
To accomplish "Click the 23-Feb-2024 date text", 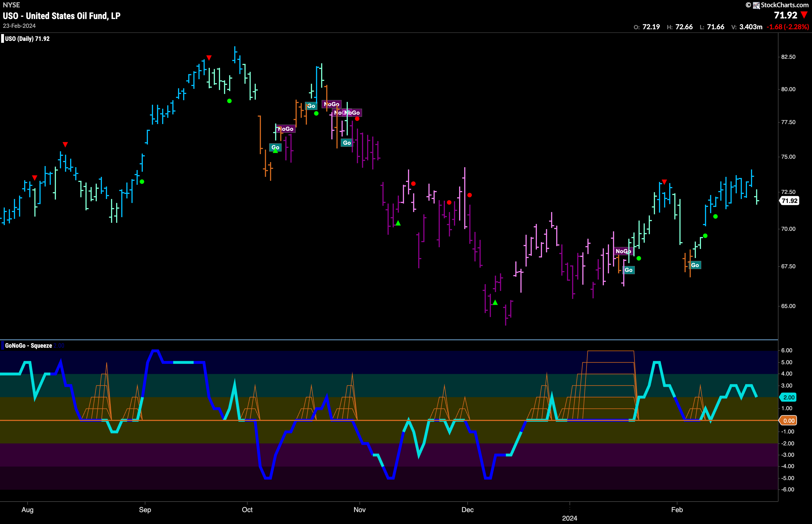I will tap(19, 26).
